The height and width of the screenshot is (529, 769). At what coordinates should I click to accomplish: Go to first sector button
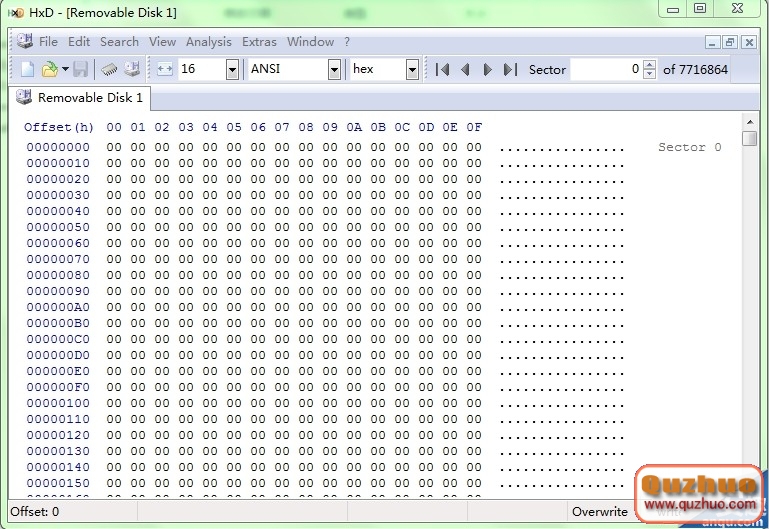442,70
